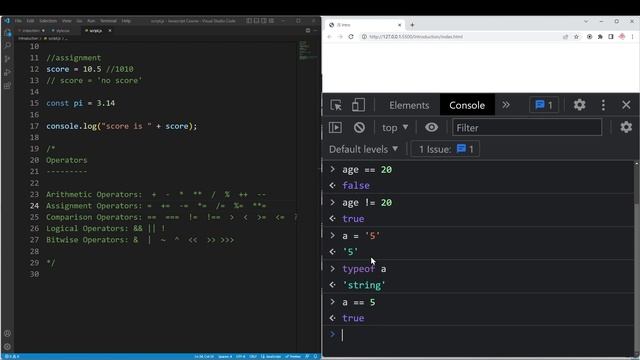Click the 'typeof a' console entry
The height and width of the screenshot is (360, 640).
click(x=364, y=269)
